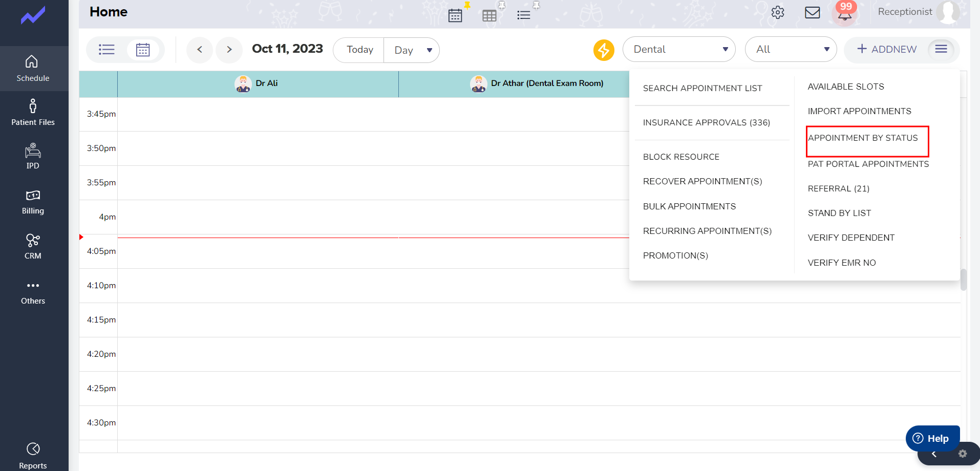Open APPOINTMENT BY STATUS
Screen dimensions: 980x471
click(863, 138)
